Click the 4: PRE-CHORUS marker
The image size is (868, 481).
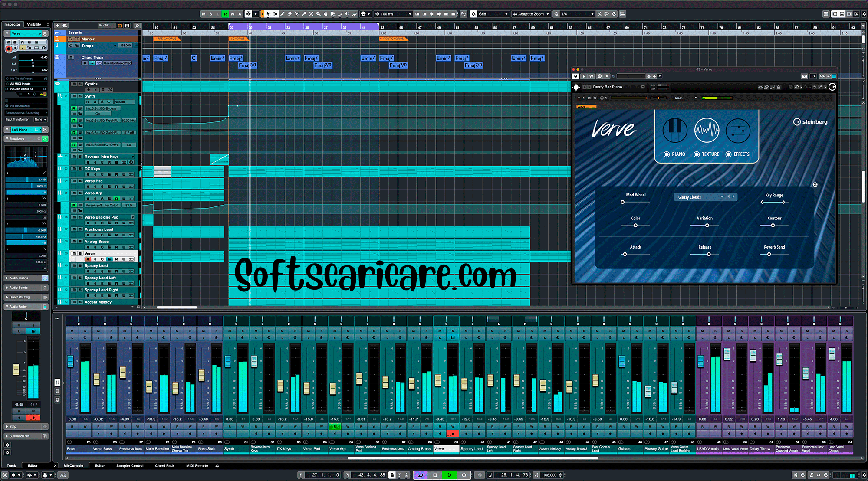[x=166, y=39]
